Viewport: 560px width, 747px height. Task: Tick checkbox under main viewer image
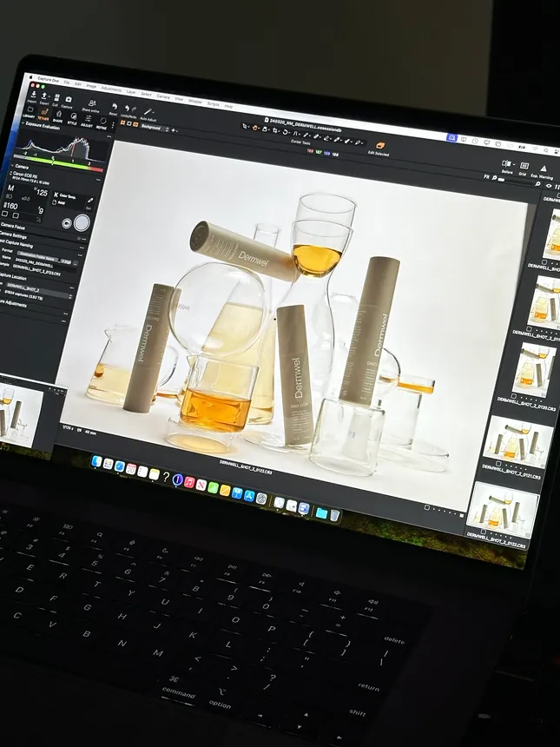point(427,507)
